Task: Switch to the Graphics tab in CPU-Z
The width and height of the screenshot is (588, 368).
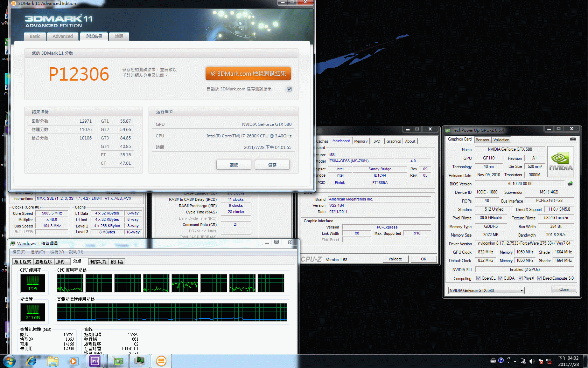Action: pos(393,141)
